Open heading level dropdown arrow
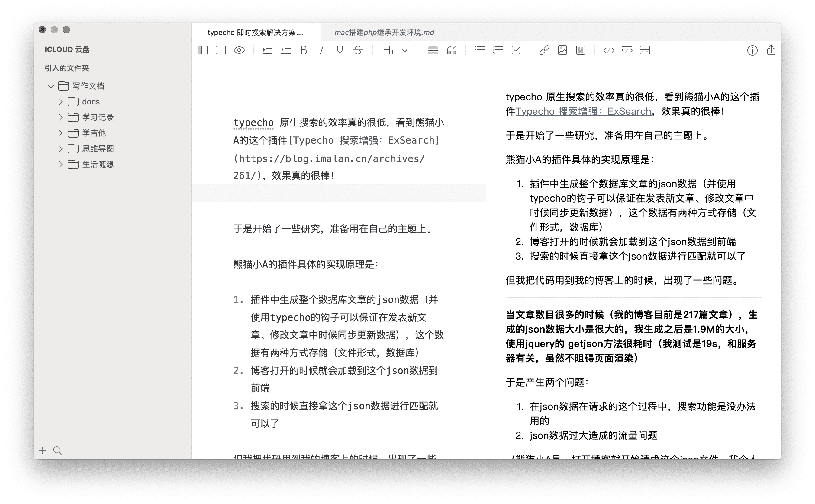The image size is (815, 504). point(405,51)
